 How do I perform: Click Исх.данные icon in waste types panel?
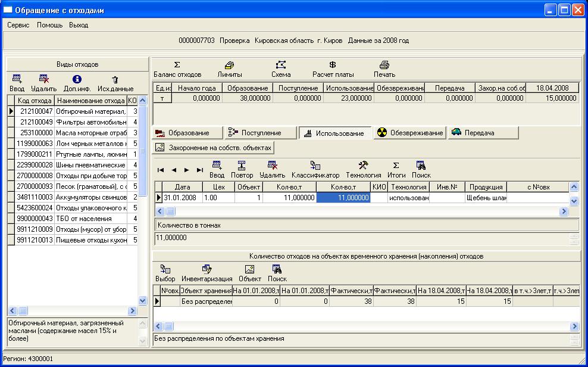[x=115, y=83]
